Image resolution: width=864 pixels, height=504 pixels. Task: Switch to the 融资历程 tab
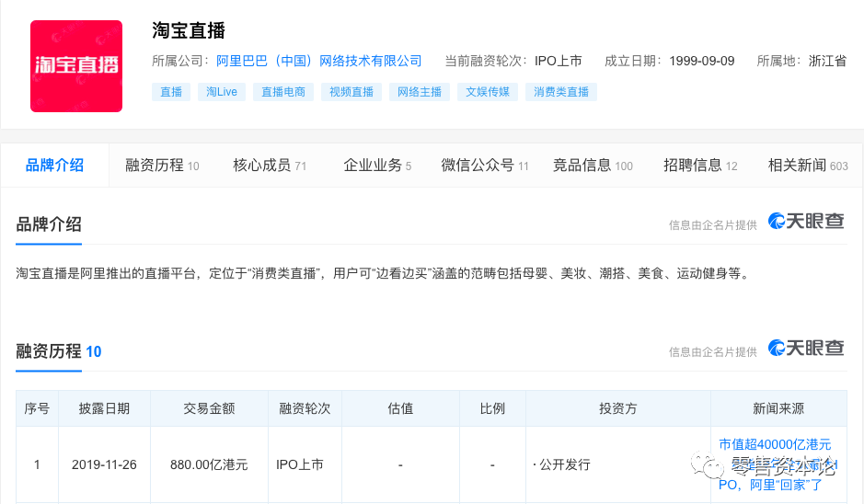click(162, 166)
